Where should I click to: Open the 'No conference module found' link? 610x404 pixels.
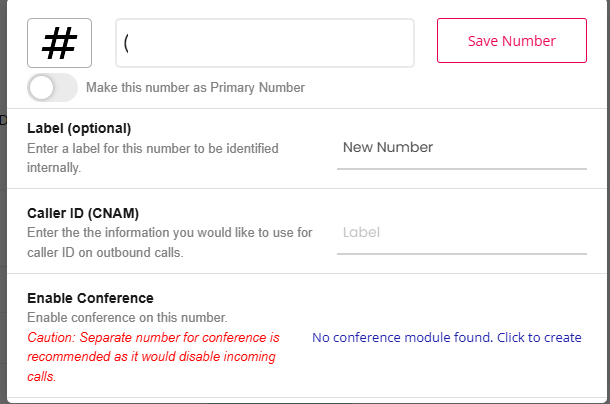pos(447,337)
